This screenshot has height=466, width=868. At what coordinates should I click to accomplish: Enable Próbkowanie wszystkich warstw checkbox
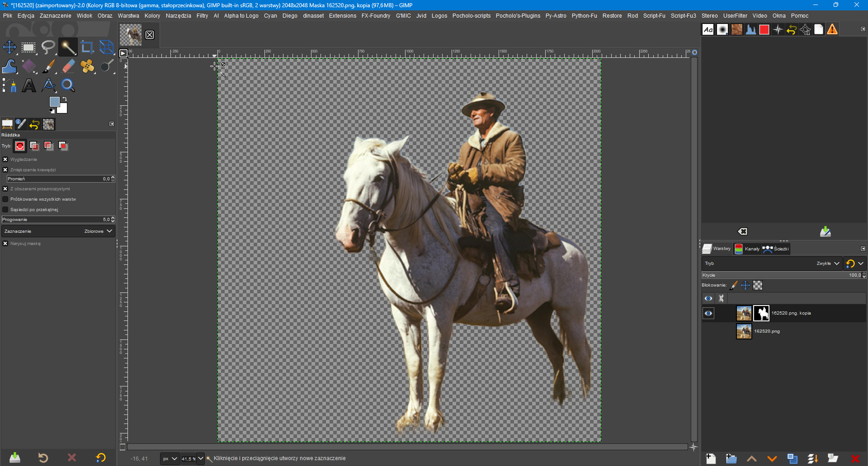[5, 199]
